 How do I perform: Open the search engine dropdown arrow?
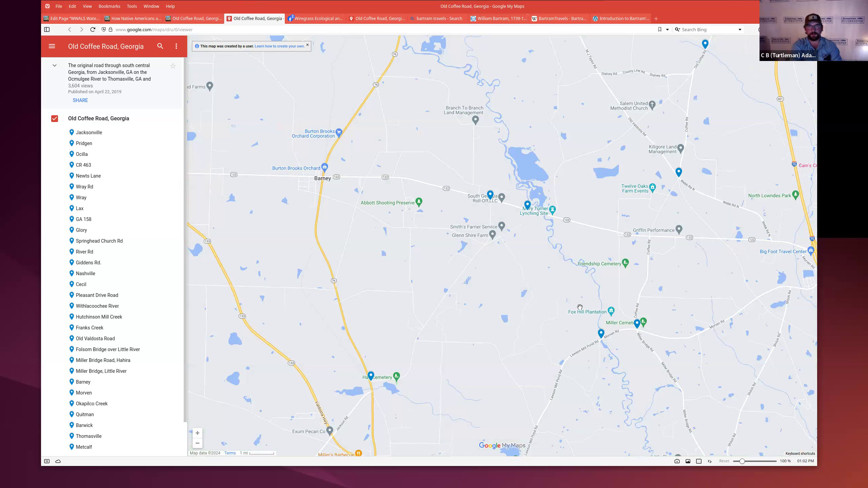pyautogui.click(x=740, y=29)
